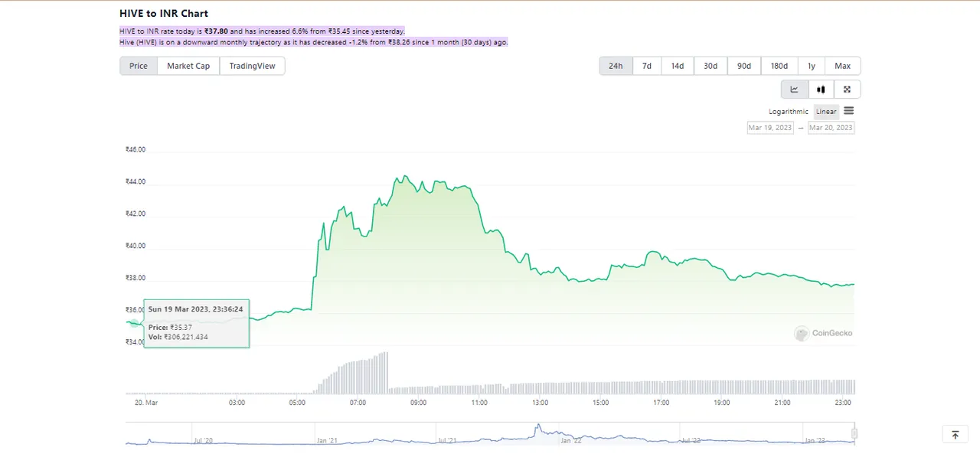The height and width of the screenshot is (457, 980).
Task: Click the Jul '20 navigator label
Action: pos(204,441)
